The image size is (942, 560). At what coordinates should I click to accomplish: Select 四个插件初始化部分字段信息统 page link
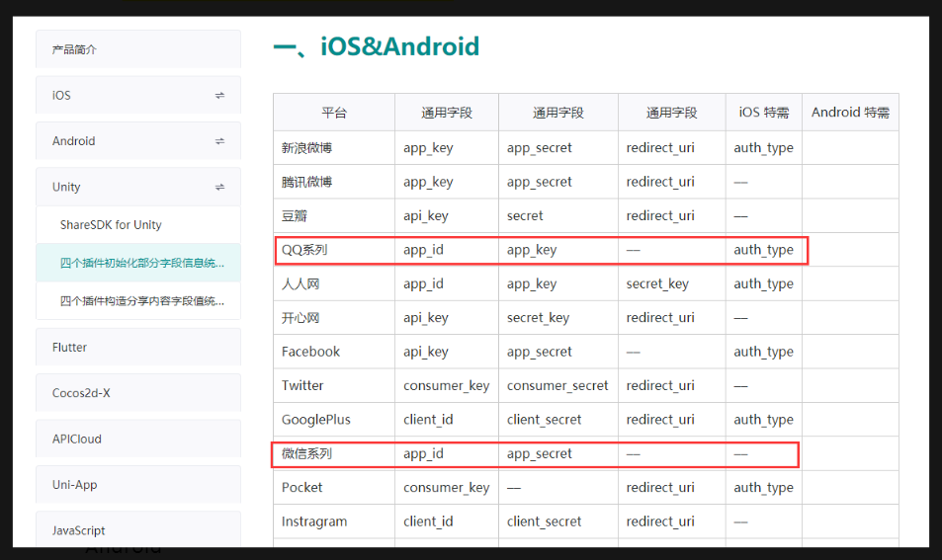(138, 263)
